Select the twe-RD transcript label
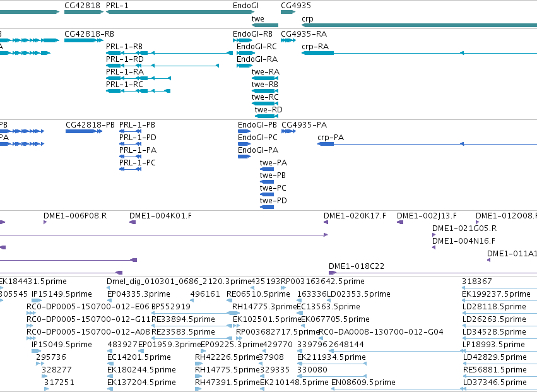This screenshot has width=537, height=392. (x=269, y=110)
